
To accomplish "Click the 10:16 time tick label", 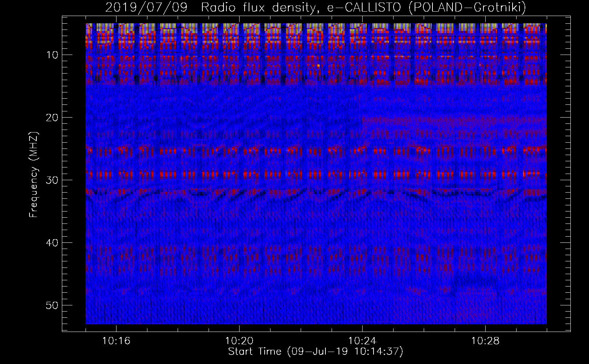I will tap(116, 341).
